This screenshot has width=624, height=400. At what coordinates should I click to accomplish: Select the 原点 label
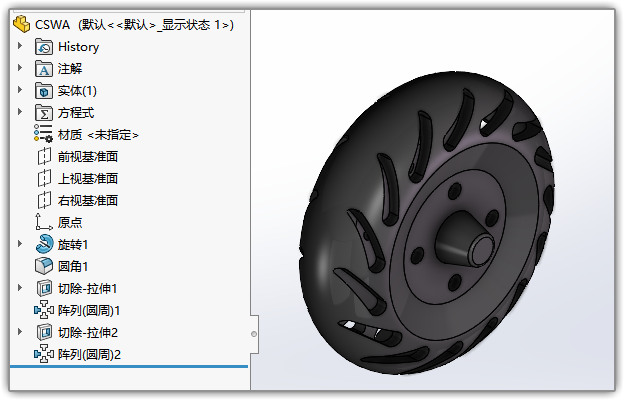pos(70,222)
